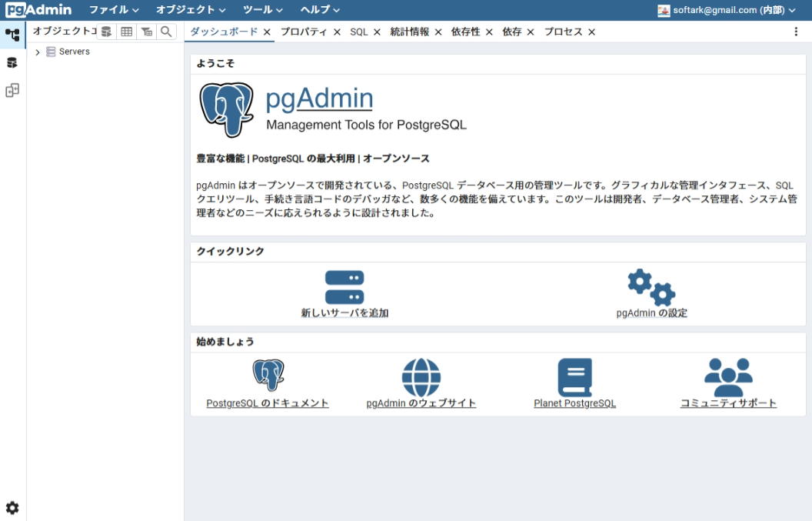
Task: Open the オブジェクト menu
Action: tap(191, 10)
